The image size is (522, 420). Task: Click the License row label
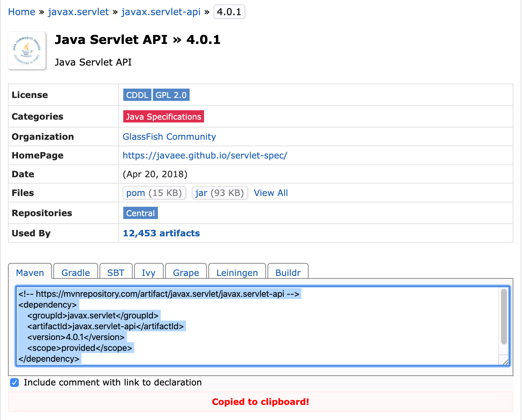click(30, 95)
